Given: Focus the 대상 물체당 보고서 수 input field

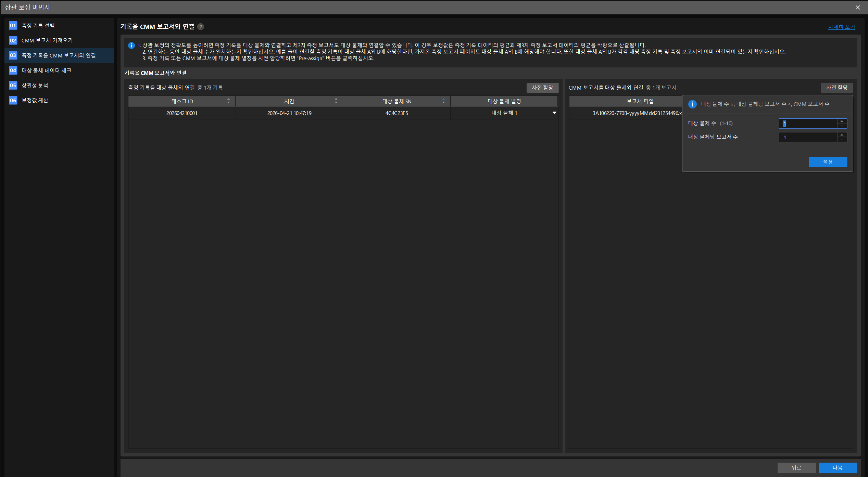Looking at the screenshot, I should [808, 137].
